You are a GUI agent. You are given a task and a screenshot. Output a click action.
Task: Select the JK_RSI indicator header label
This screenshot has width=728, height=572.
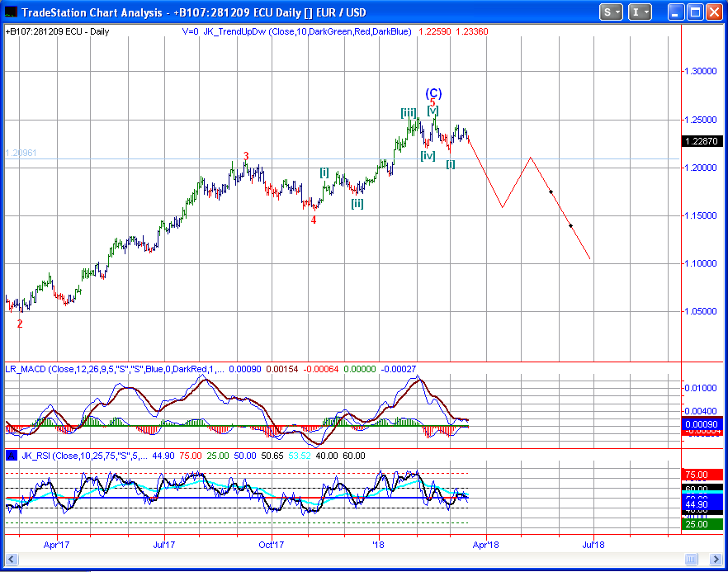[83, 456]
